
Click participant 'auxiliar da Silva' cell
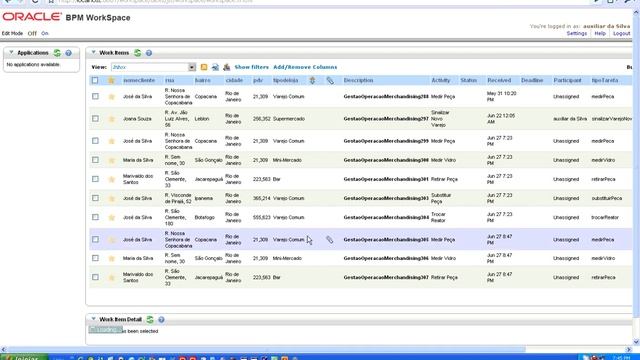tap(570, 119)
